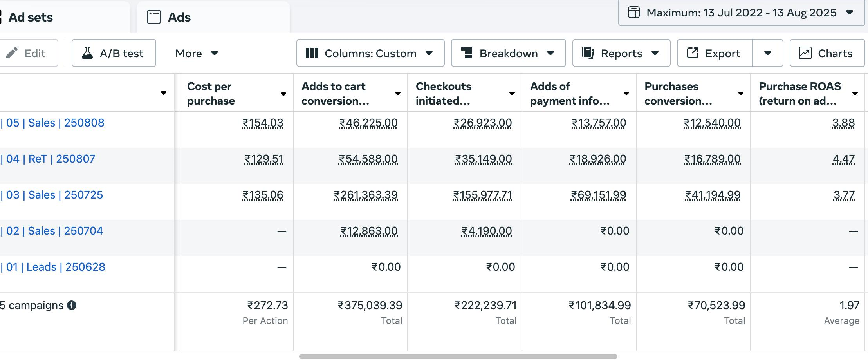The width and height of the screenshot is (868, 362).
Task: Open Purchase ROAS column sort arrow
Action: (x=855, y=94)
